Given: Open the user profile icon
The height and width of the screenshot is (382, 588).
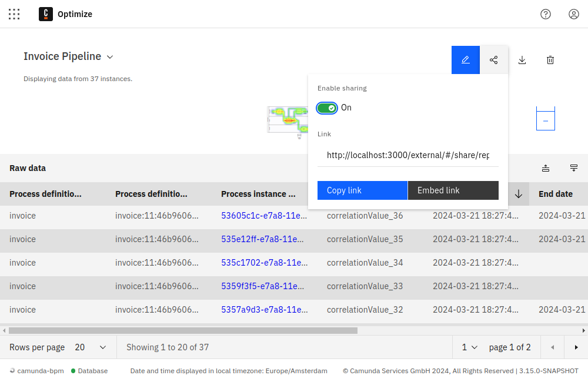Looking at the screenshot, I should (574, 14).
